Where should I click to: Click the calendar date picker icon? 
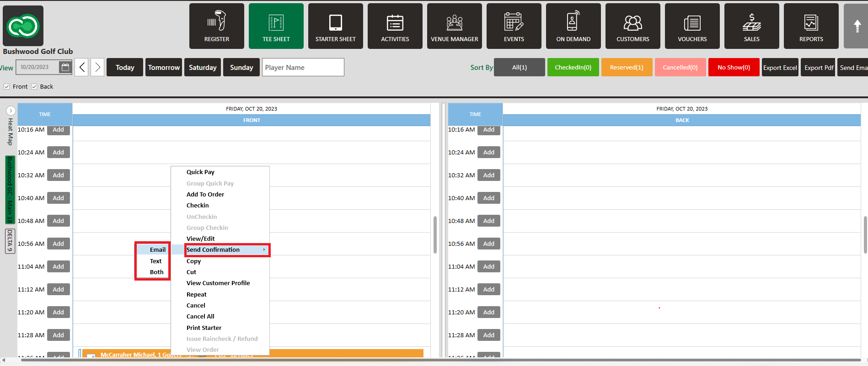(x=65, y=67)
